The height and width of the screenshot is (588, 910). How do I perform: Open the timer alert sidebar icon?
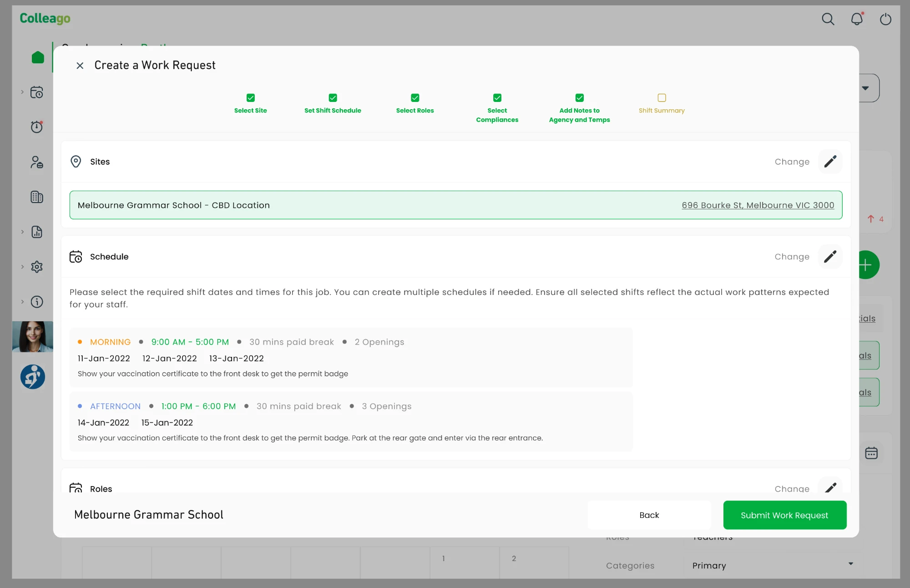pyautogui.click(x=37, y=127)
